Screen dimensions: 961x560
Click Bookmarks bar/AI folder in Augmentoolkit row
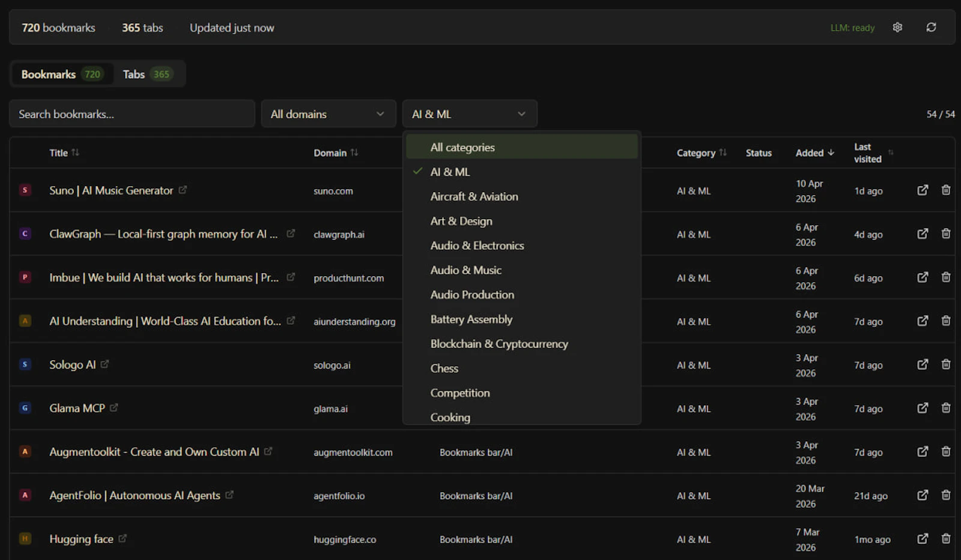click(x=476, y=453)
